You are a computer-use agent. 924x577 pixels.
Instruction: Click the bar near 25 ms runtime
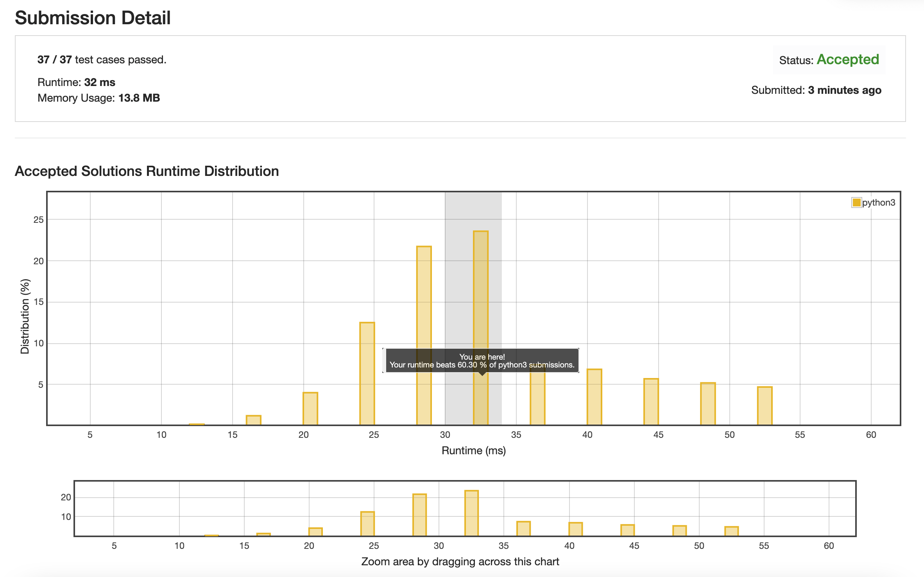pos(367,373)
